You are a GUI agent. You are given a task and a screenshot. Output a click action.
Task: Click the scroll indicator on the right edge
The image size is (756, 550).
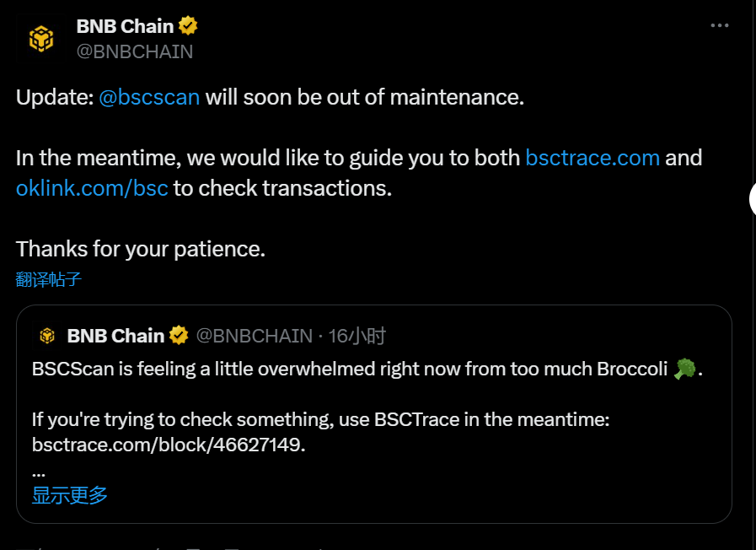tap(753, 199)
